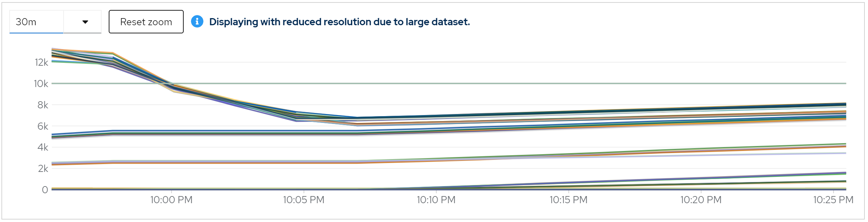This screenshot has height=222, width=868.
Task: Click the 10:10 PM x-axis tick label
Action: pos(436,200)
